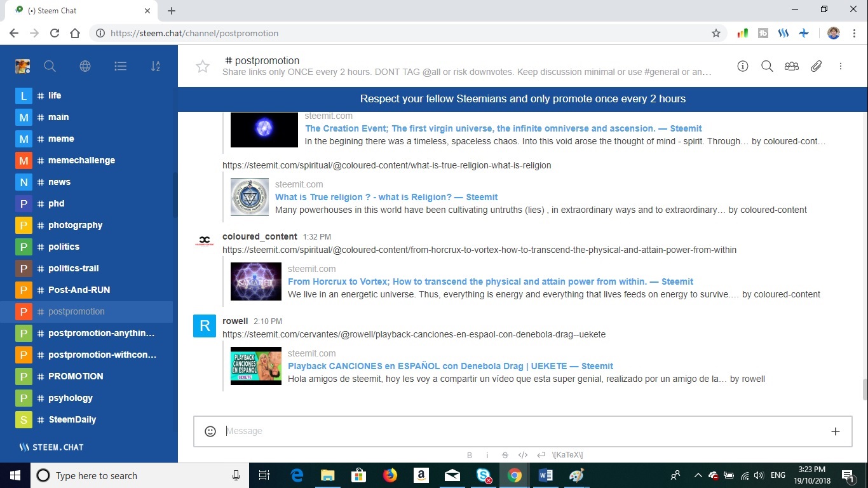Open the directory globe icon
The width and height of the screenshot is (868, 488).
(x=85, y=66)
